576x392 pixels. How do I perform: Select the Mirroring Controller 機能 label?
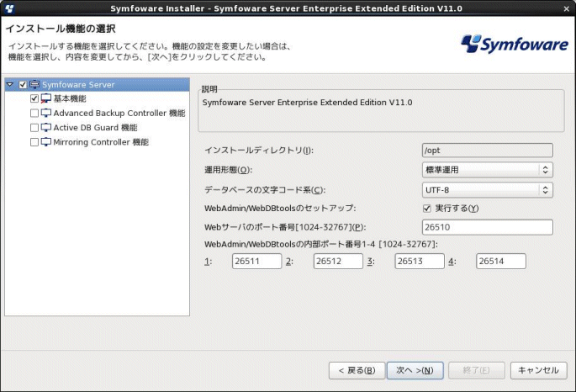click(101, 142)
